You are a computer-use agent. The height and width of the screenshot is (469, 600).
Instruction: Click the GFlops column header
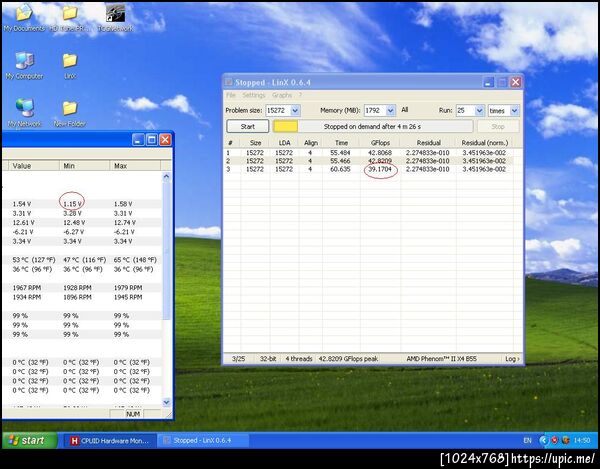[380, 143]
